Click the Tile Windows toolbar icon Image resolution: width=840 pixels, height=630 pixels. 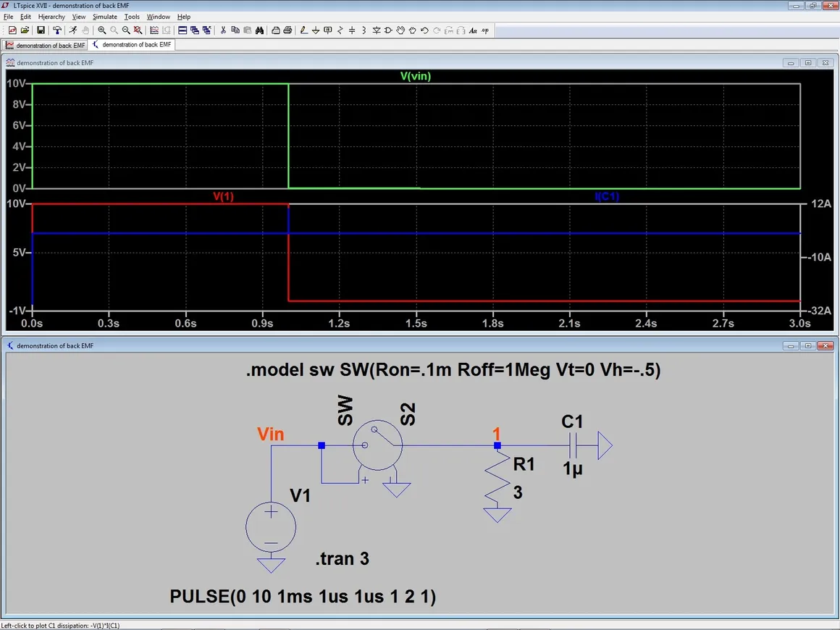click(x=182, y=30)
